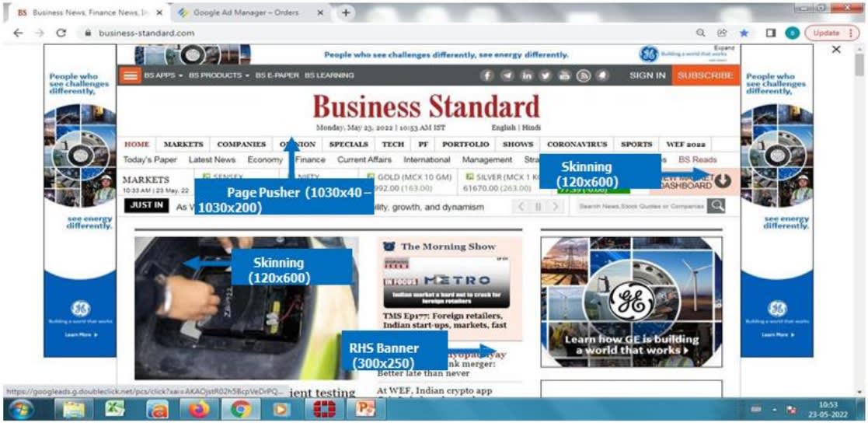
Task: Bookmark this page with star icon
Action: pyautogui.click(x=744, y=33)
